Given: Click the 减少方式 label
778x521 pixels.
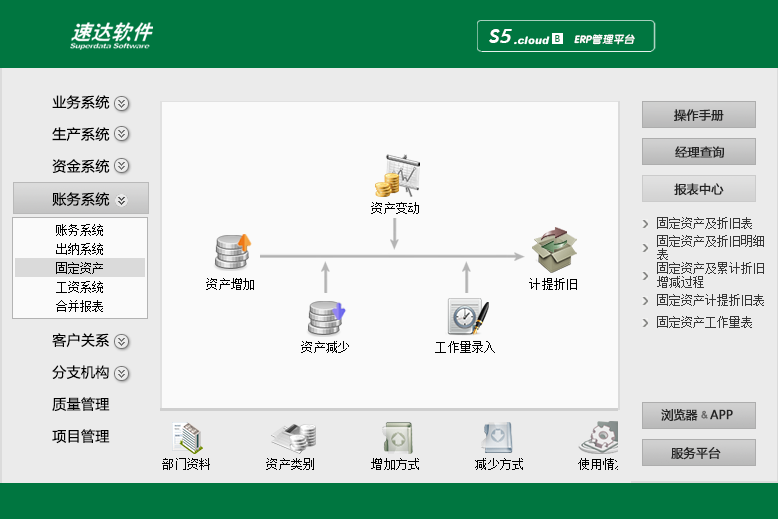Looking at the screenshot, I should pyautogui.click(x=499, y=464).
